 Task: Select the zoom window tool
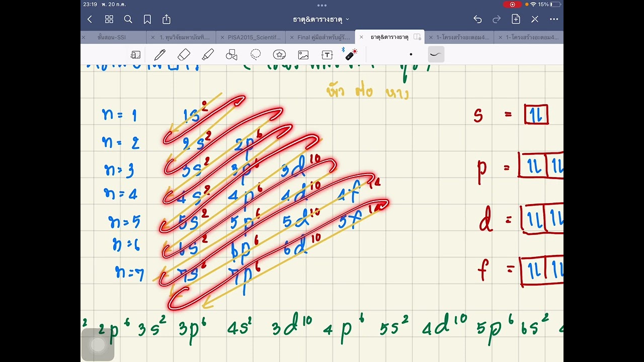tap(135, 55)
